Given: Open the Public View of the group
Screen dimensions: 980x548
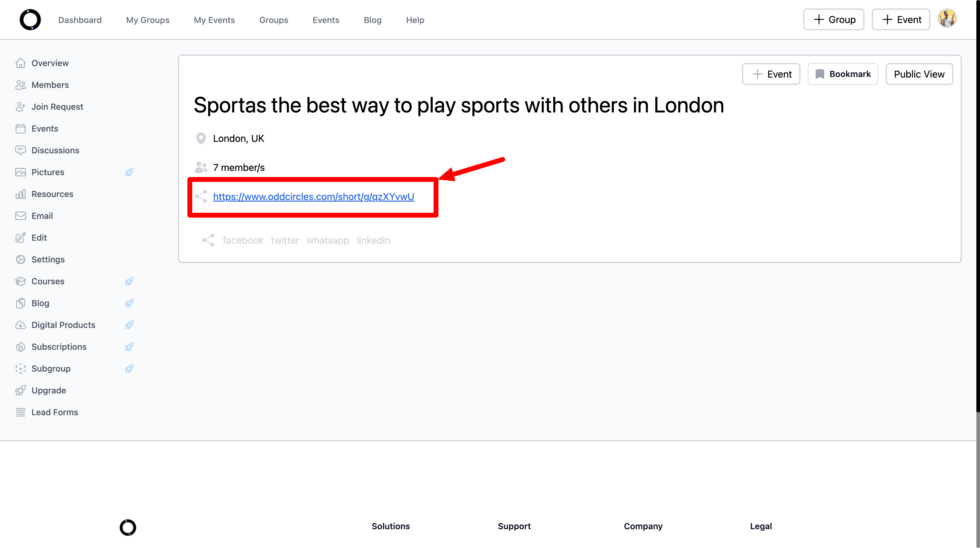Looking at the screenshot, I should [x=919, y=74].
